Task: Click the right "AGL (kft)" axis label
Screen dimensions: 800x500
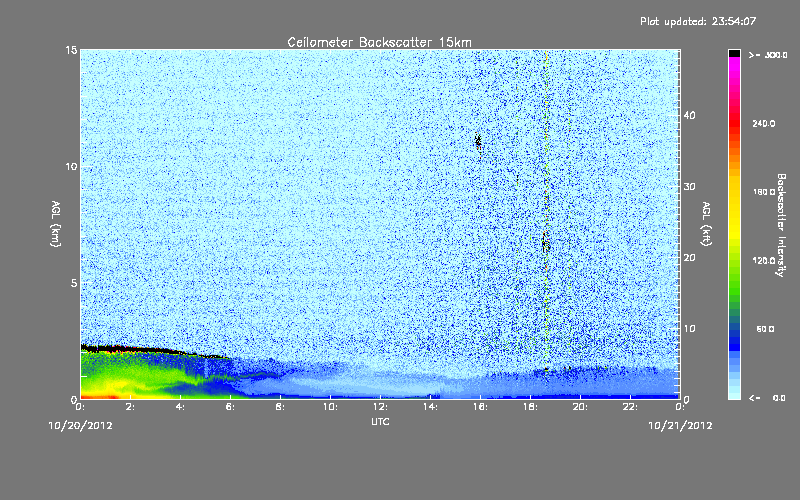Action: pyautogui.click(x=706, y=224)
